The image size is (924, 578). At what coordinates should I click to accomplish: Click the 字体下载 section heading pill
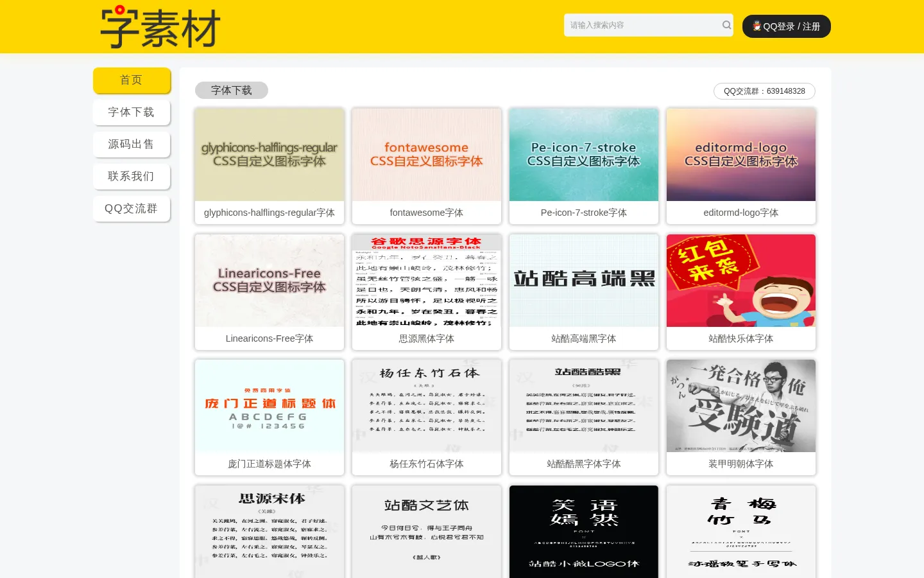coord(232,91)
